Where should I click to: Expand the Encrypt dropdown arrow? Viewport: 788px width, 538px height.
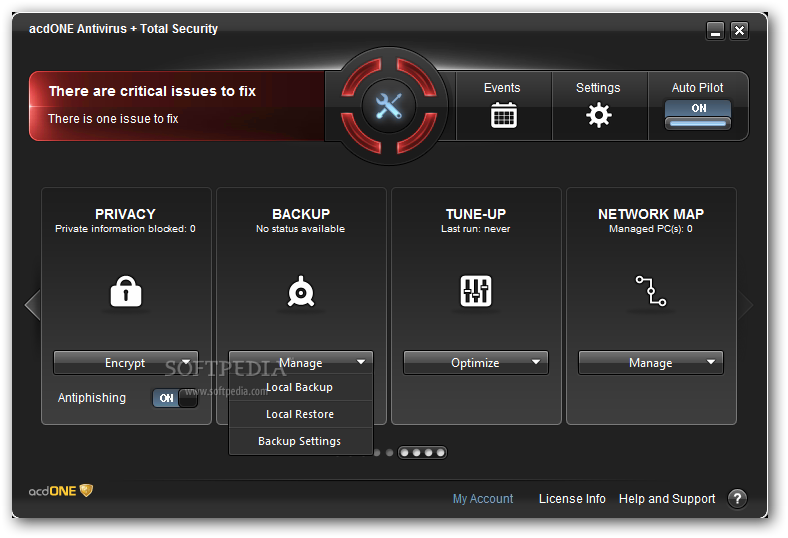point(186,362)
